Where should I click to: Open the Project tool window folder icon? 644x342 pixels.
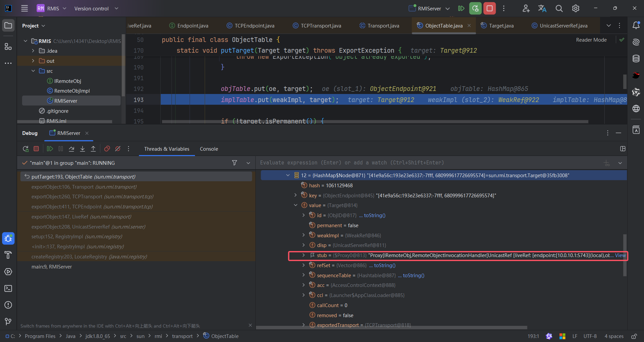pyautogui.click(x=8, y=26)
